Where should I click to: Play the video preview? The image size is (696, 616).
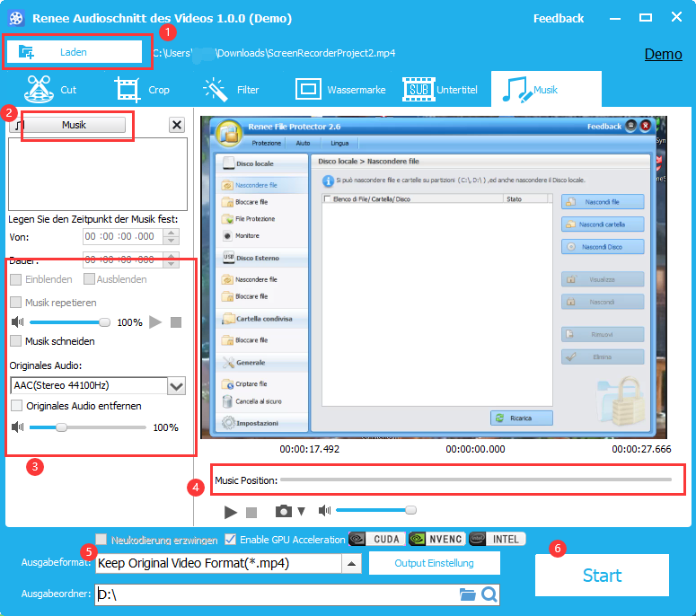point(231,512)
